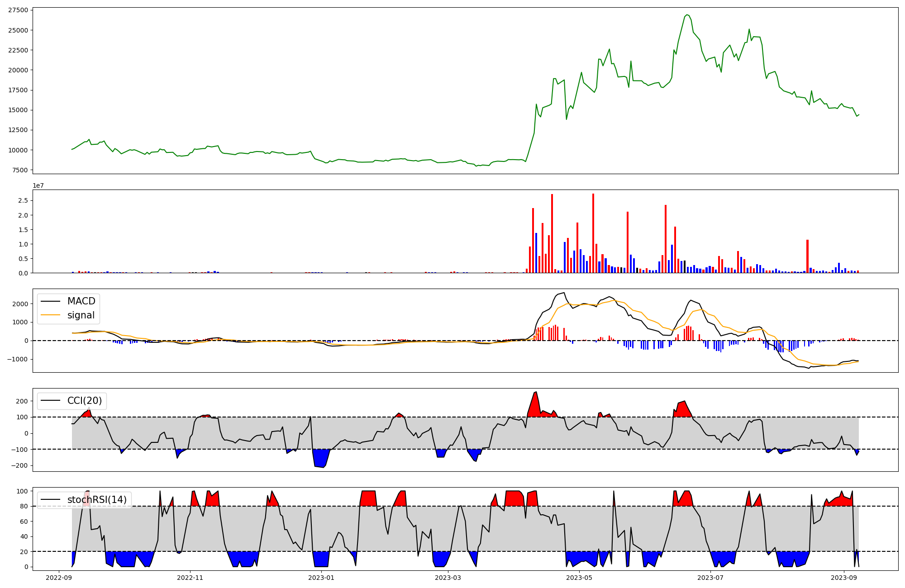Click the 2023-09 x-axis date label
The image size is (905, 588).
844,578
